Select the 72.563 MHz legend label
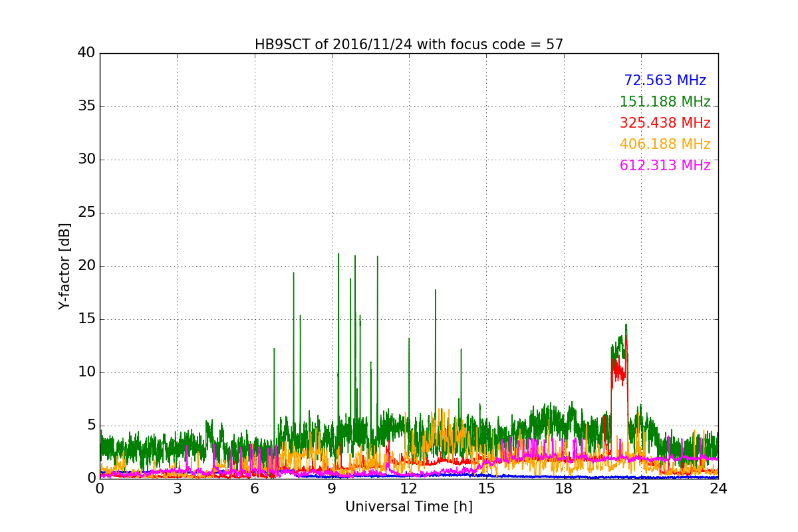Viewport: 798px width, 532px height. click(665, 80)
